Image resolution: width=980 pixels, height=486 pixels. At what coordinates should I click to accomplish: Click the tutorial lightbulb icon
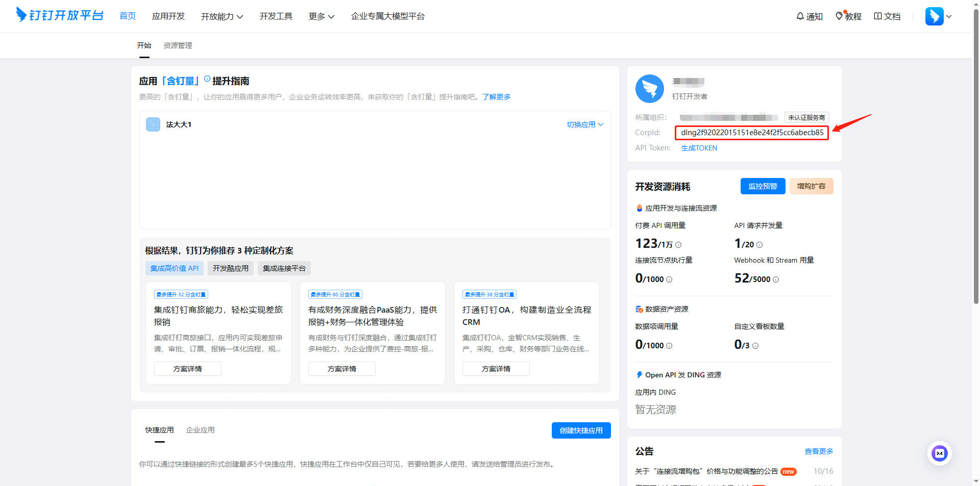(839, 16)
